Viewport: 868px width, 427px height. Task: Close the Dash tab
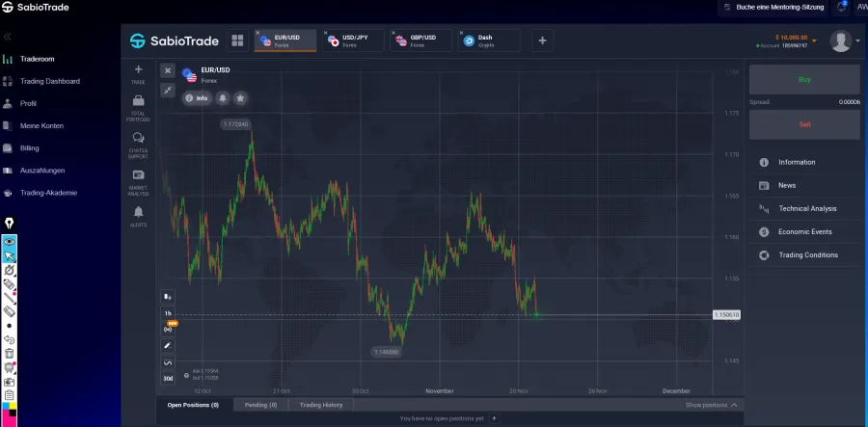[x=461, y=33]
